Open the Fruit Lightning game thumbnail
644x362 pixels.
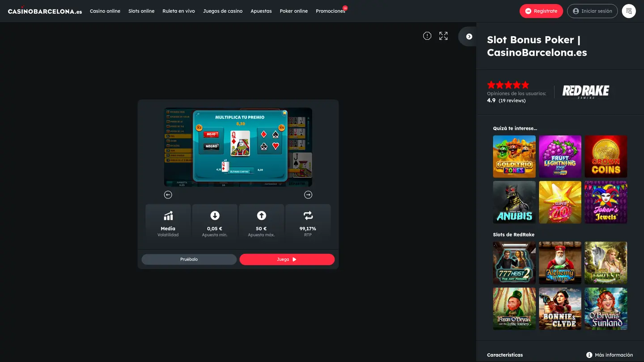[560, 156]
